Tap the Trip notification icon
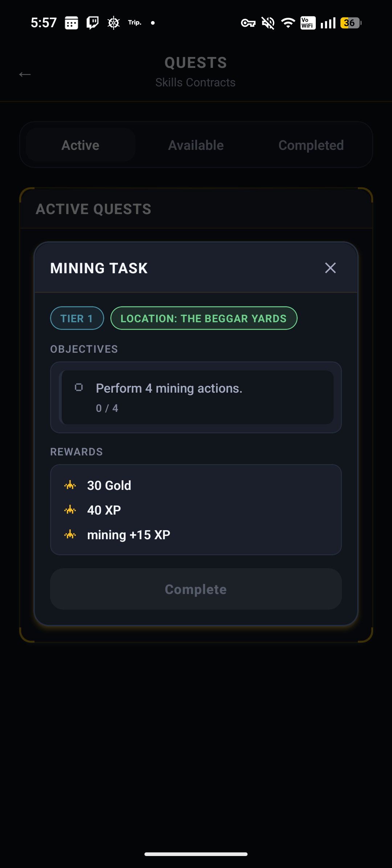The width and height of the screenshot is (392, 868). coord(134,22)
